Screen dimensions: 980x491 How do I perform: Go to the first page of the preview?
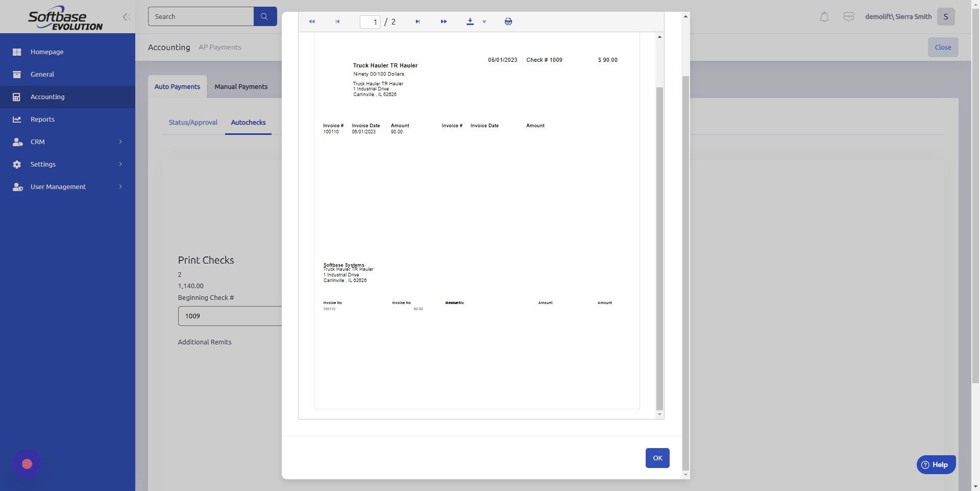pos(337,21)
